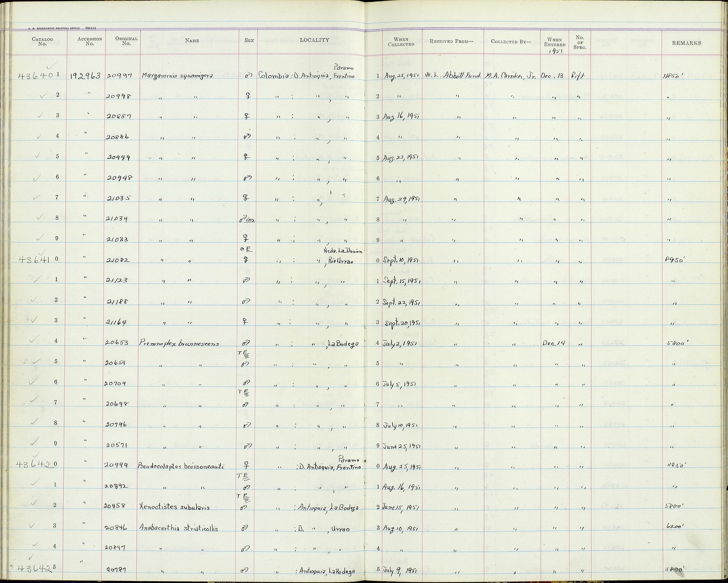Screen dimensions: 728x583
Task: Click original number "20571"
Action: tap(116, 445)
